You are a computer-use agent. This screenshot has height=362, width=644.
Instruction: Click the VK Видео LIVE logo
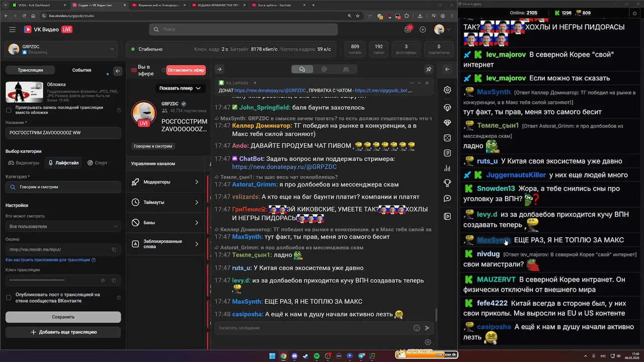click(x=48, y=30)
